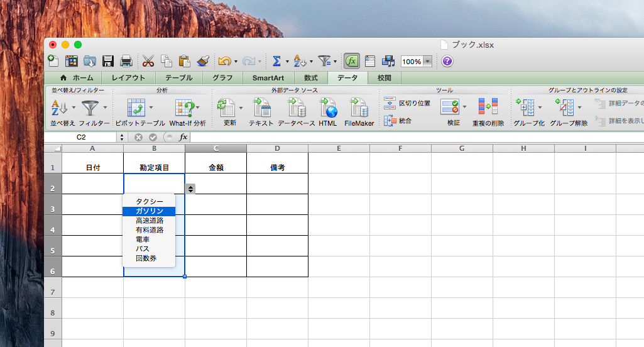Open the toolbox icon beside fx
Viewport: 644px width, 347px height.
click(370, 61)
